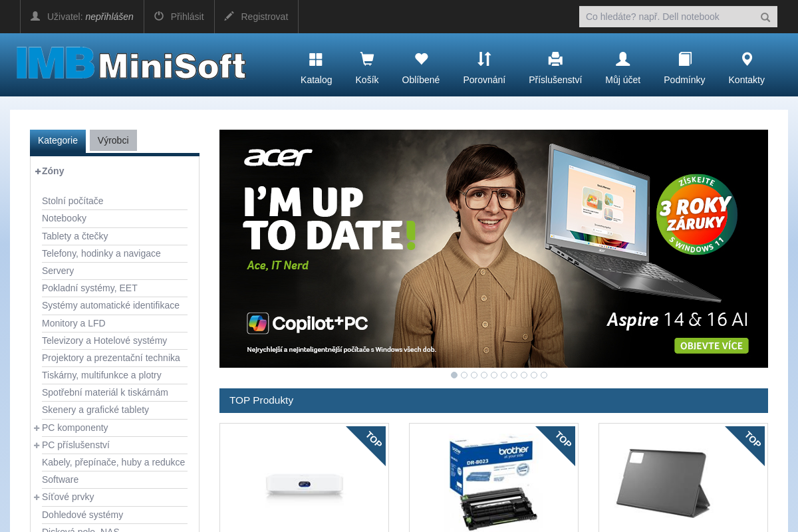The image size is (798, 532).
Task: Select the eighth banner slide dot
Action: (524, 375)
